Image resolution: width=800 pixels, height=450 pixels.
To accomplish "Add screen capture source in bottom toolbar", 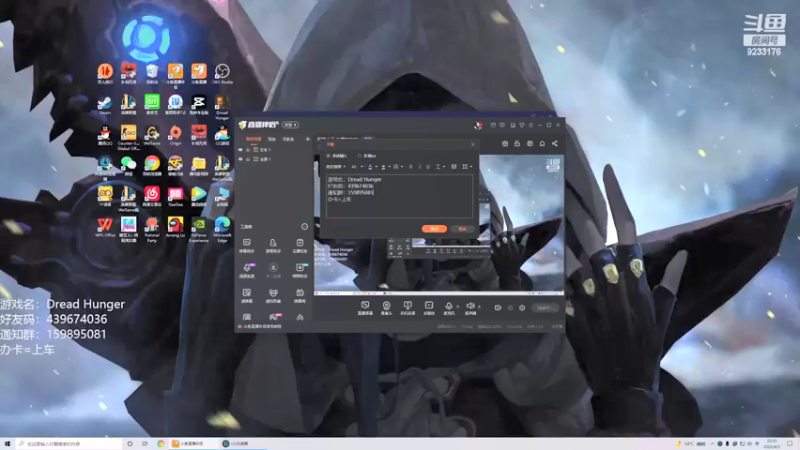I will [x=365, y=308].
